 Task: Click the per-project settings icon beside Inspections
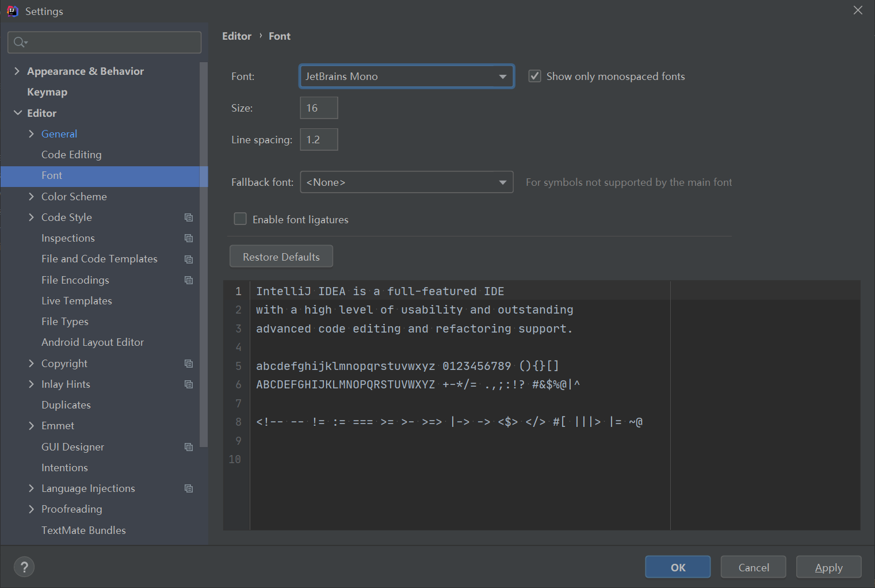point(189,238)
